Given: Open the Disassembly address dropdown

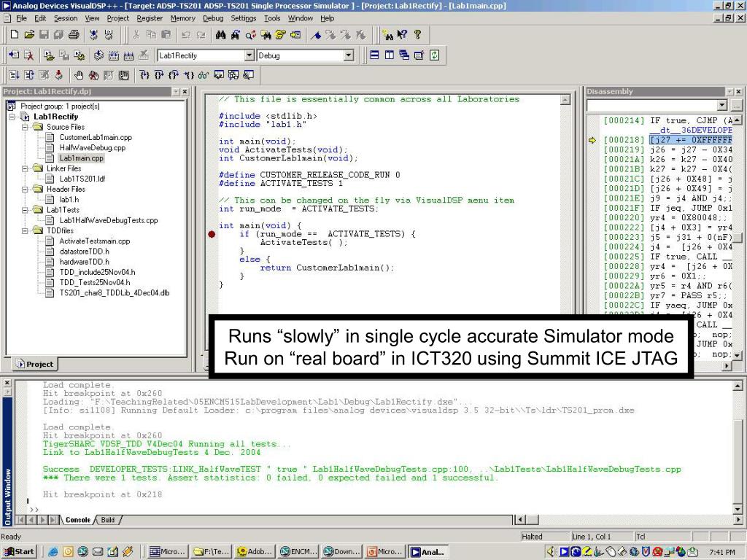Looking at the screenshot, I should [x=722, y=105].
